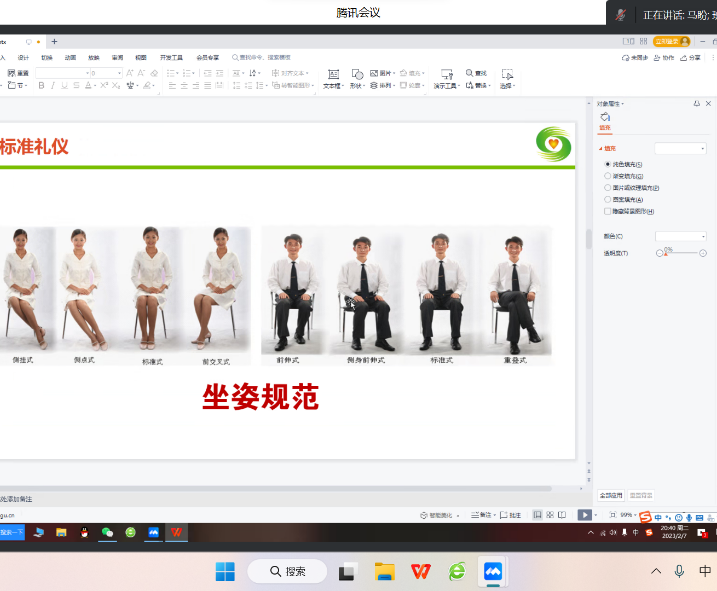Collapse the 填充 section triangle

tap(601, 148)
